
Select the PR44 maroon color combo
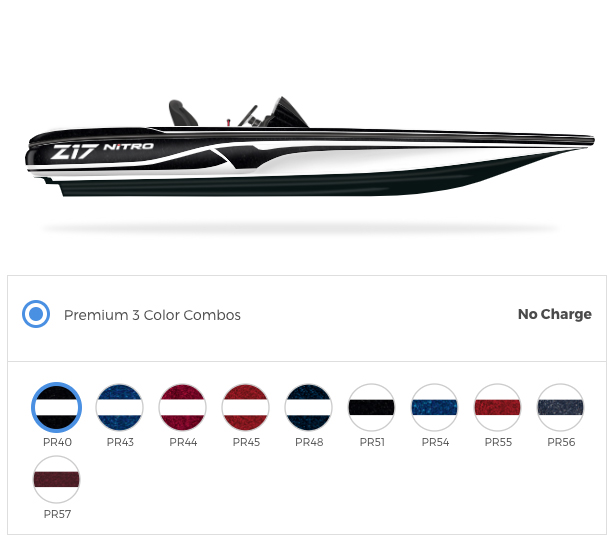pos(183,407)
